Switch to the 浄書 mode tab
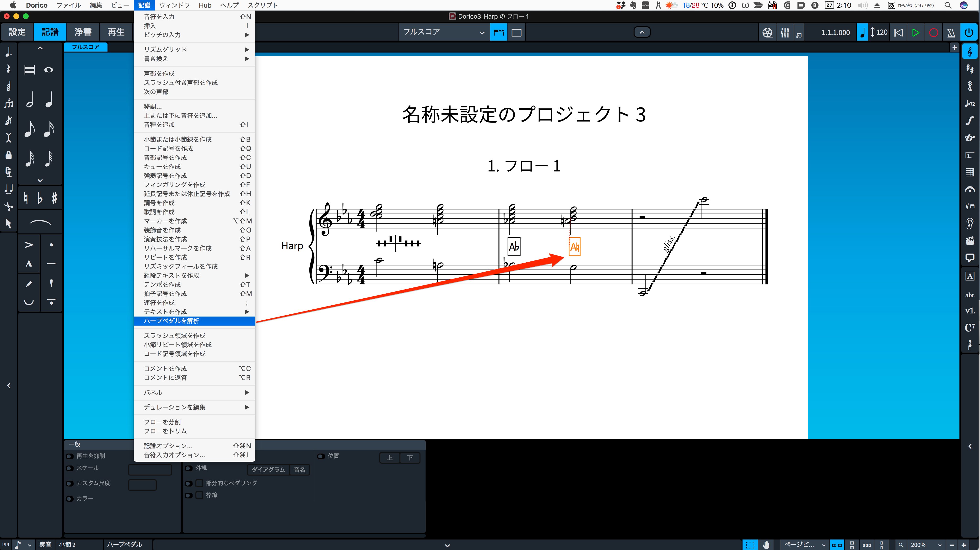The height and width of the screenshot is (550, 980). pyautogui.click(x=83, y=32)
